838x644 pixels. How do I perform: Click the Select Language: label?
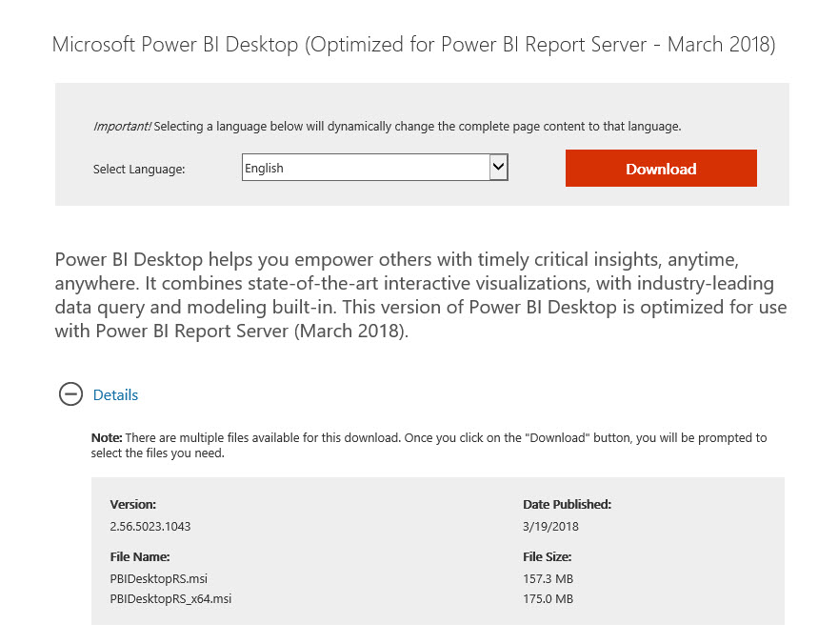click(x=139, y=170)
